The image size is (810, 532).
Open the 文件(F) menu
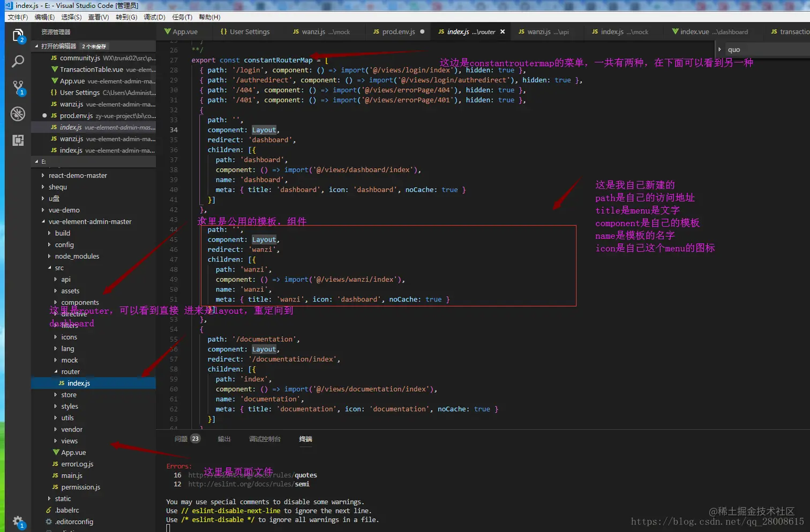[18, 17]
